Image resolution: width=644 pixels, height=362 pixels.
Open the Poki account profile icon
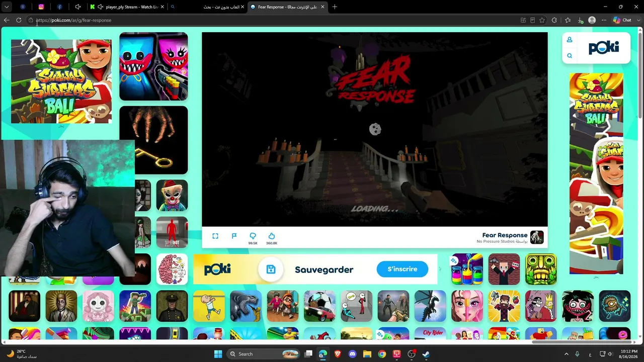pos(570,40)
